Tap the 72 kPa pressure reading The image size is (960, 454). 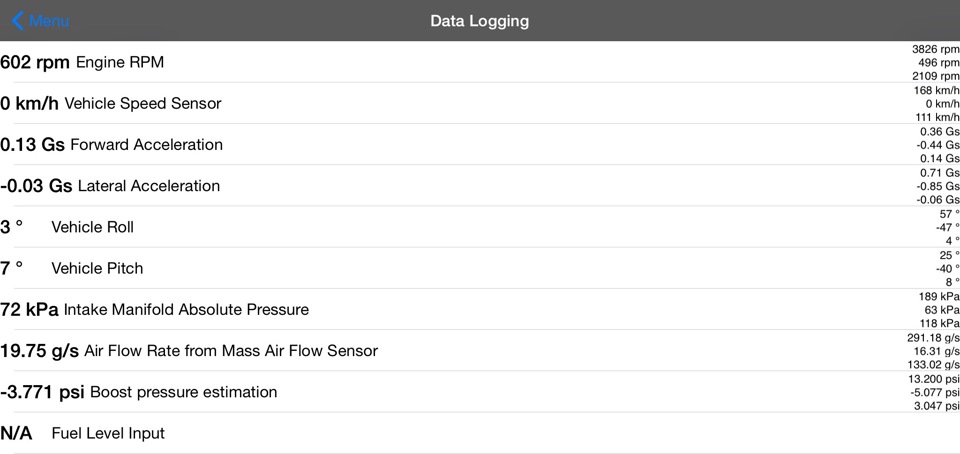coord(29,309)
